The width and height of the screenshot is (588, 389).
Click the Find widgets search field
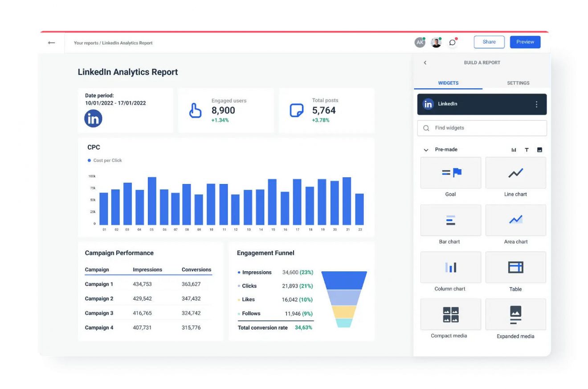482,128
